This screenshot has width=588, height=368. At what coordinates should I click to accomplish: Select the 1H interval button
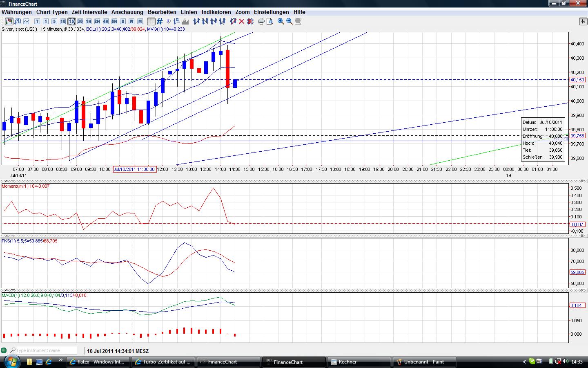point(89,21)
